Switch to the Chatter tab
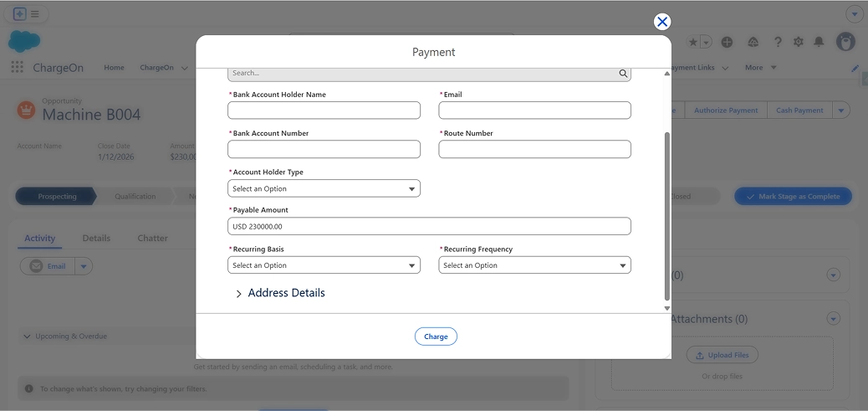The height and width of the screenshot is (411, 868). [152, 239]
